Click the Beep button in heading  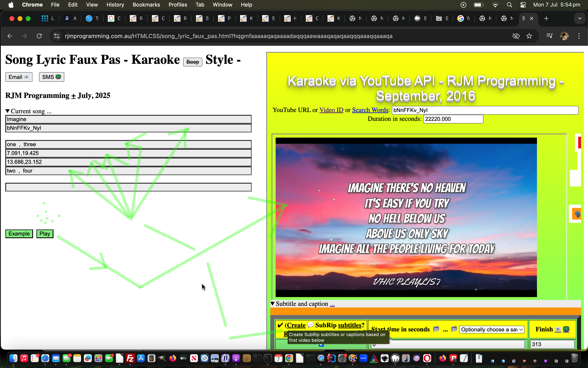(x=193, y=62)
